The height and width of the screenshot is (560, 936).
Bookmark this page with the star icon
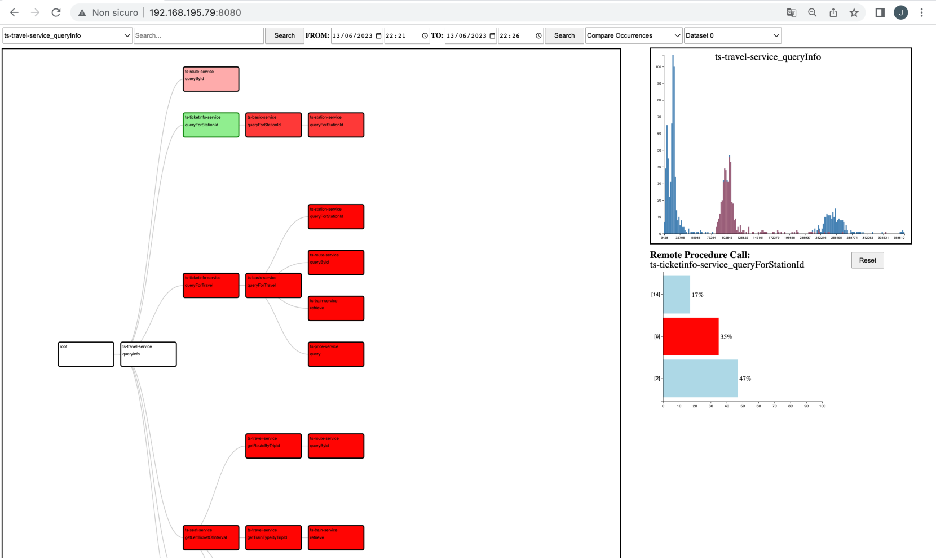[x=854, y=12]
